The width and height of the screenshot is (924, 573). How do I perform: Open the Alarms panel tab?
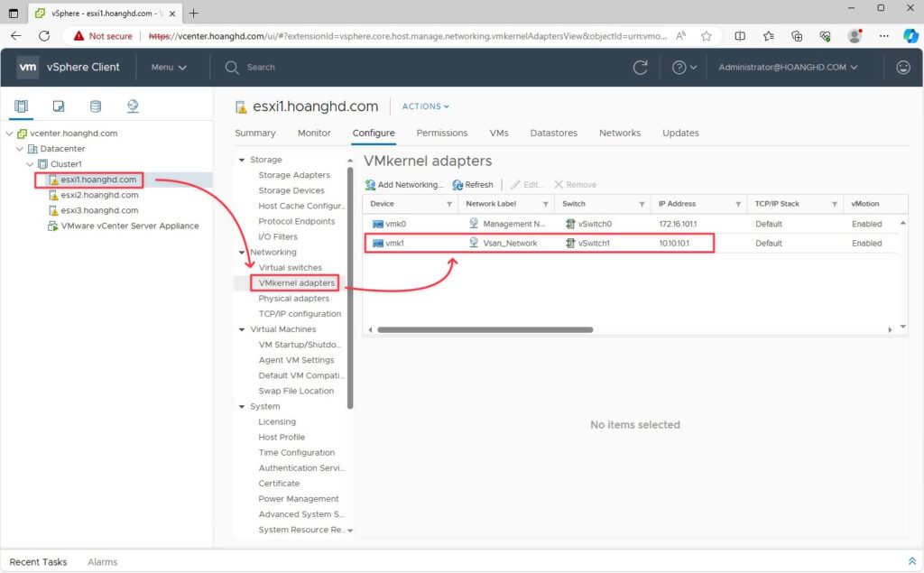pos(103,562)
